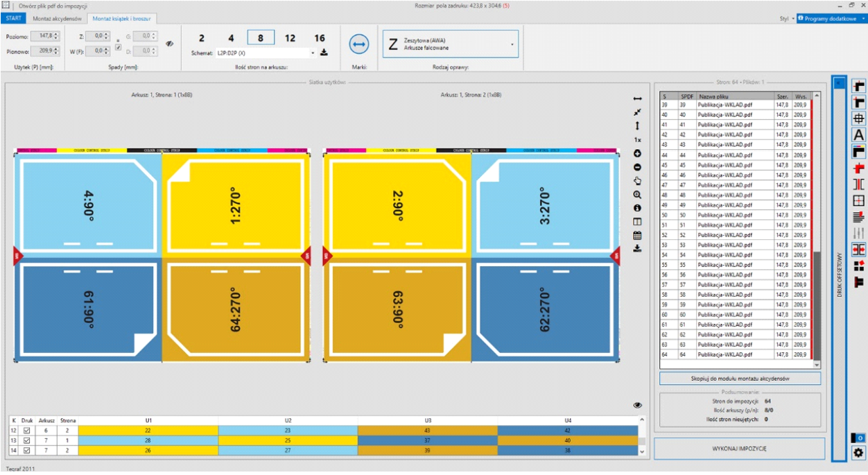Image resolution: width=868 pixels, height=475 pixels.
Task: Uncheck Druk checkbox for row 12
Action: 27,431
